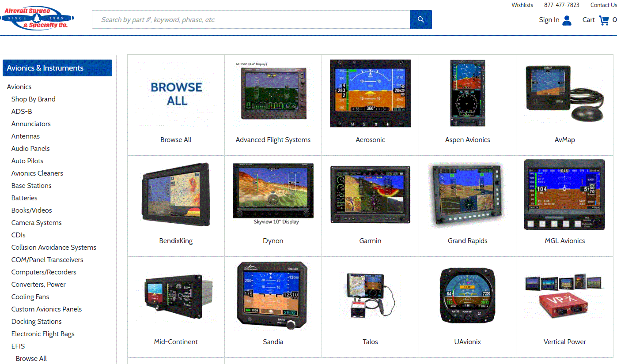Viewport: 617px width, 364px height.
Task: Open the shopping cart icon
Action: coord(604,20)
